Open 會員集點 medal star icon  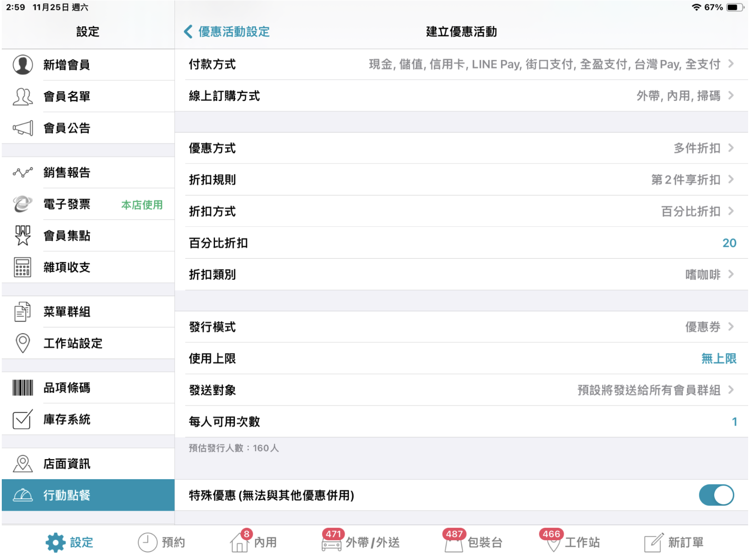pos(23,235)
